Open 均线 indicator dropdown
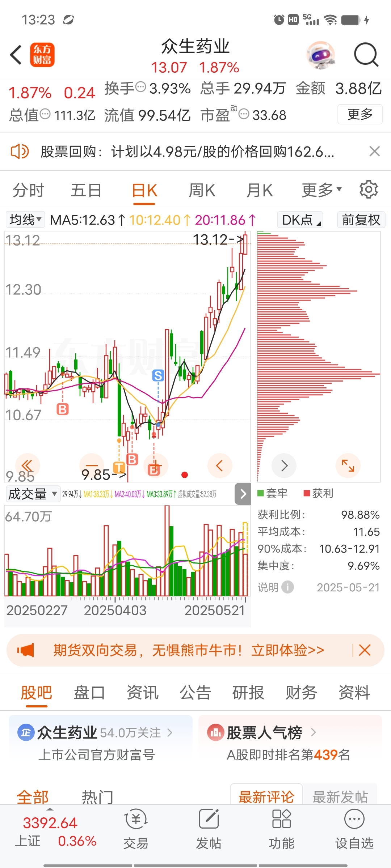 click(x=25, y=220)
